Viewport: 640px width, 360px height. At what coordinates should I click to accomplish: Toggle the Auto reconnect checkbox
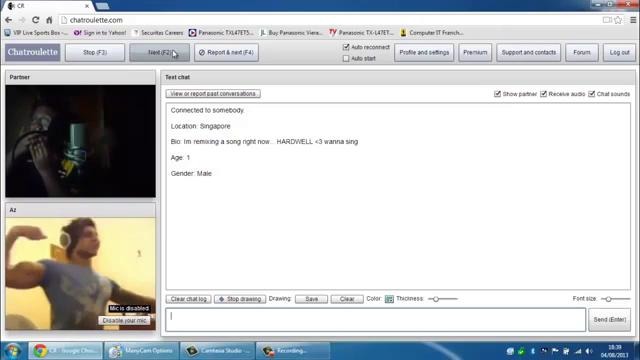coord(346,47)
